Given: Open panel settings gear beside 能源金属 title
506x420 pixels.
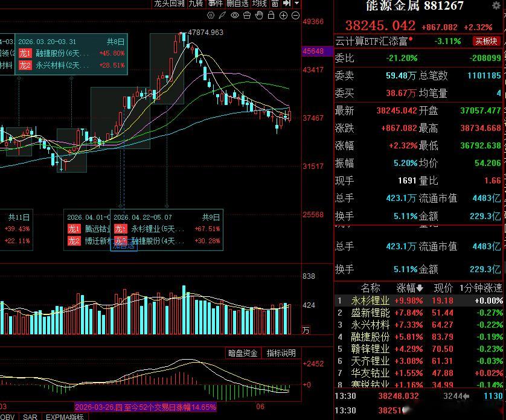Looking at the screenshot, I should [x=496, y=5].
